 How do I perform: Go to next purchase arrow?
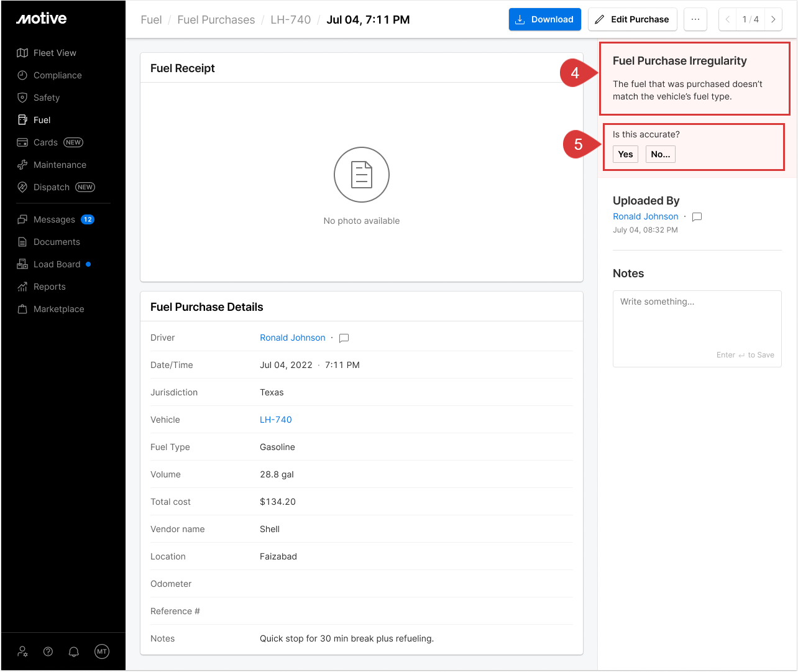(773, 19)
